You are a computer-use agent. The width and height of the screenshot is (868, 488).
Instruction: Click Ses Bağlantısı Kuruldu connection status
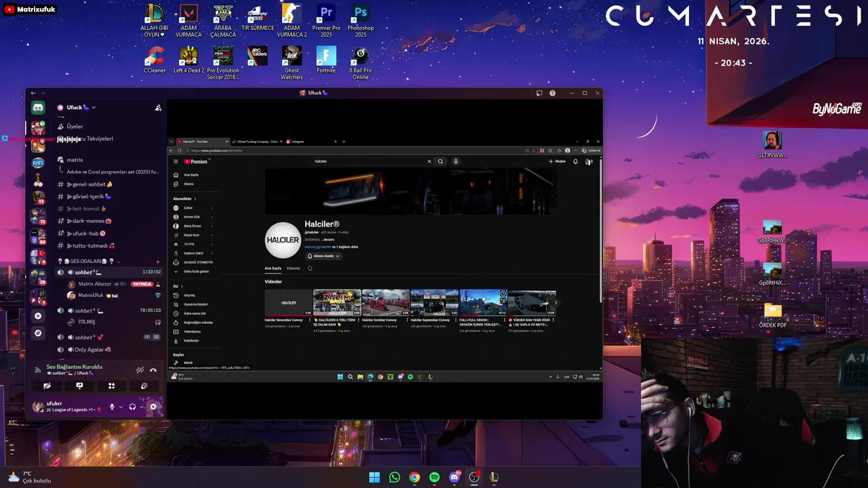[74, 367]
